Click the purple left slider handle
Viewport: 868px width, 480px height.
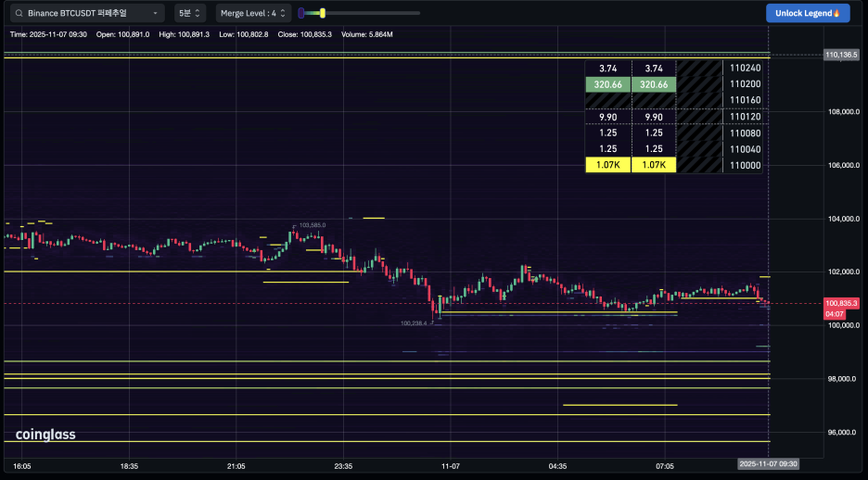click(x=301, y=13)
